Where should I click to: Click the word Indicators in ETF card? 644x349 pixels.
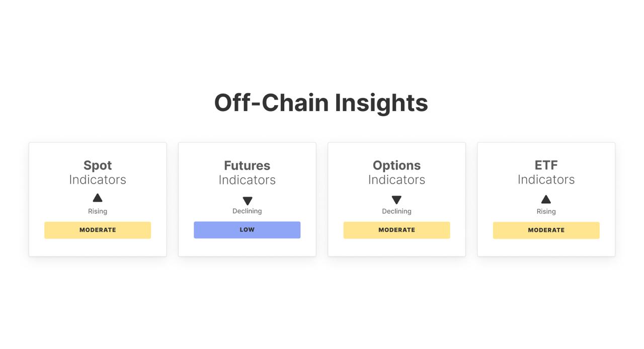coord(546,180)
